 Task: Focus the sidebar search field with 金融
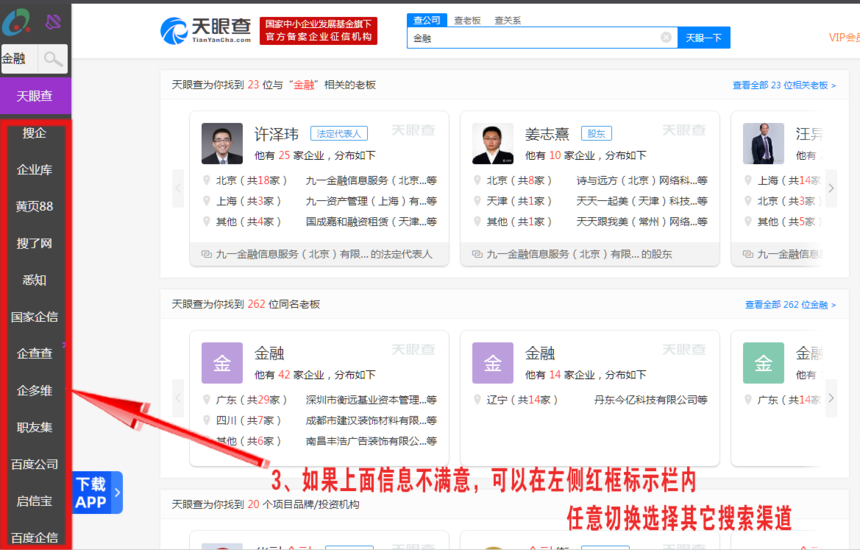click(x=20, y=59)
